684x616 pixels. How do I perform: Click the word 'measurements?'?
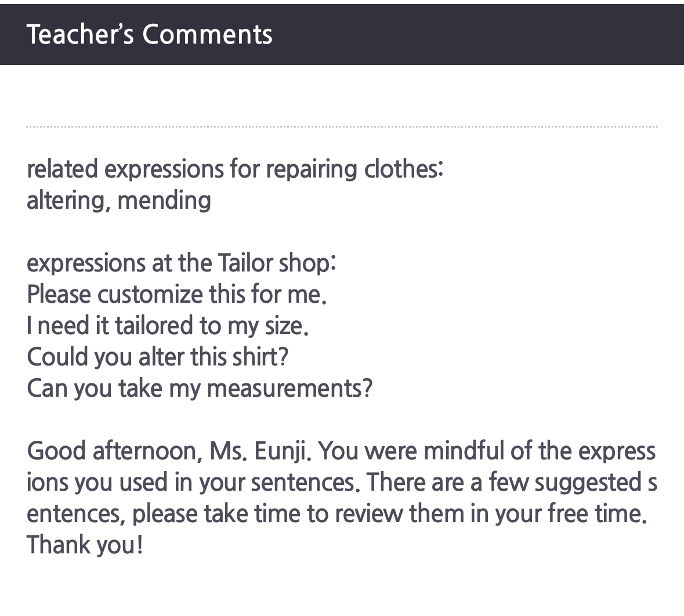coord(289,388)
